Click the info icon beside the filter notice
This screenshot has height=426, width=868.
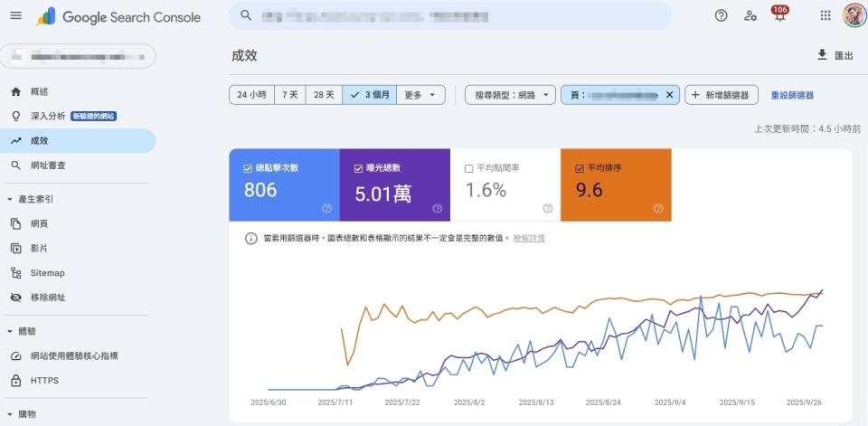pos(250,238)
